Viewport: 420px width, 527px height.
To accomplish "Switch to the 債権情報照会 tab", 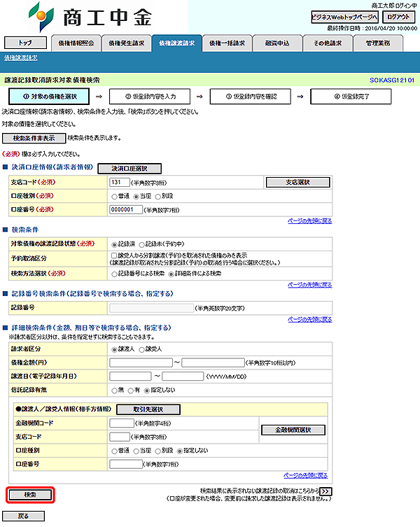I will [x=76, y=43].
